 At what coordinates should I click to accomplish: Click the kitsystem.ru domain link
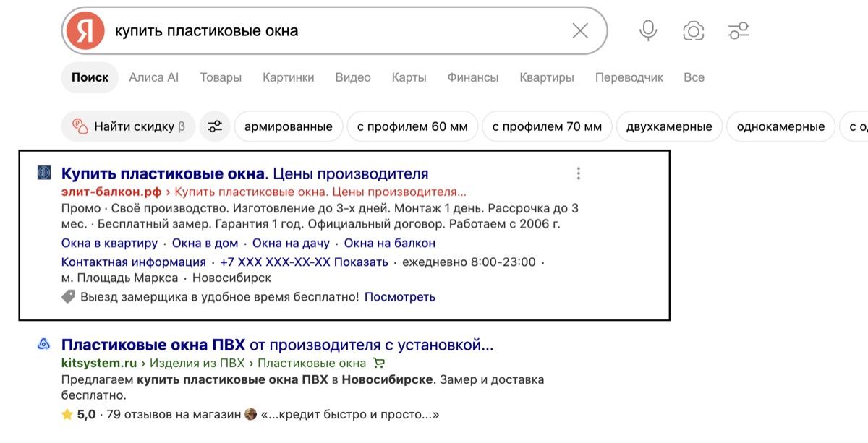pos(99,363)
